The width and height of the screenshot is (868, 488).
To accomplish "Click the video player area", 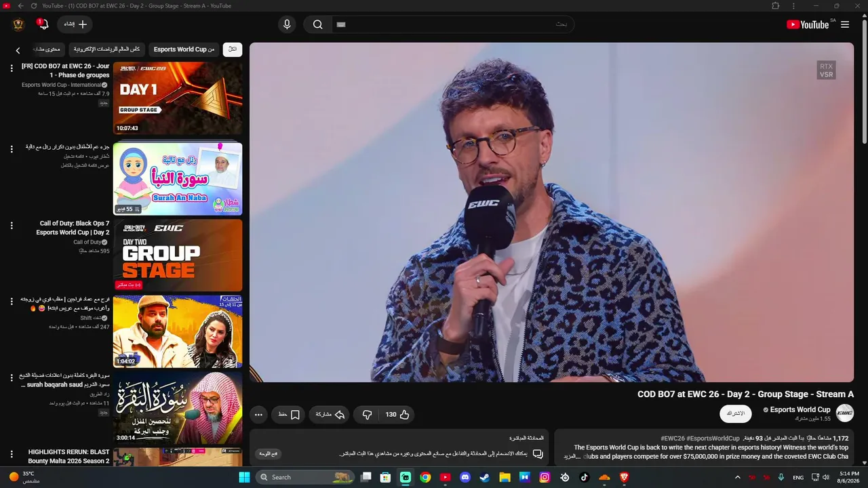I will click(x=551, y=212).
